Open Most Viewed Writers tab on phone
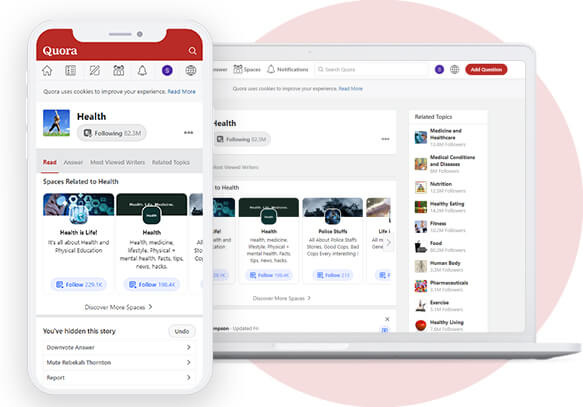Screen dimensions: 583x407 point(117,162)
